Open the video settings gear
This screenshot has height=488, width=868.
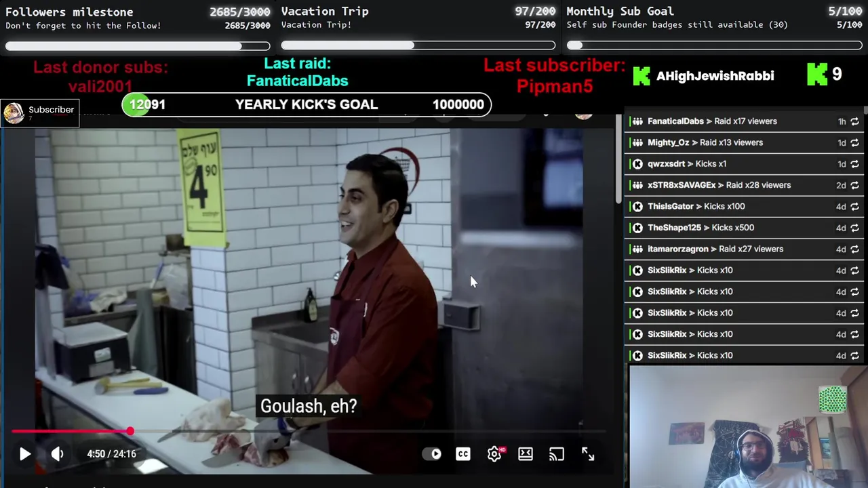[x=494, y=454]
